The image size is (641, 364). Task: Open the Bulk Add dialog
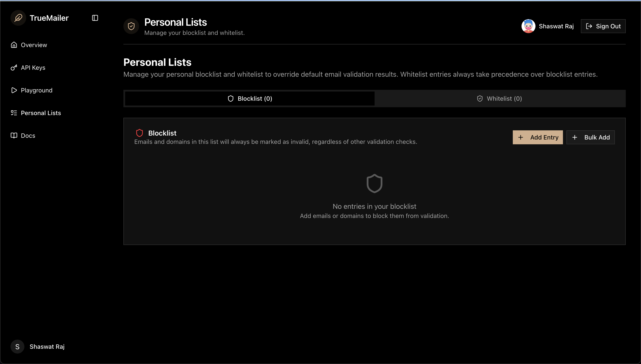click(x=590, y=137)
